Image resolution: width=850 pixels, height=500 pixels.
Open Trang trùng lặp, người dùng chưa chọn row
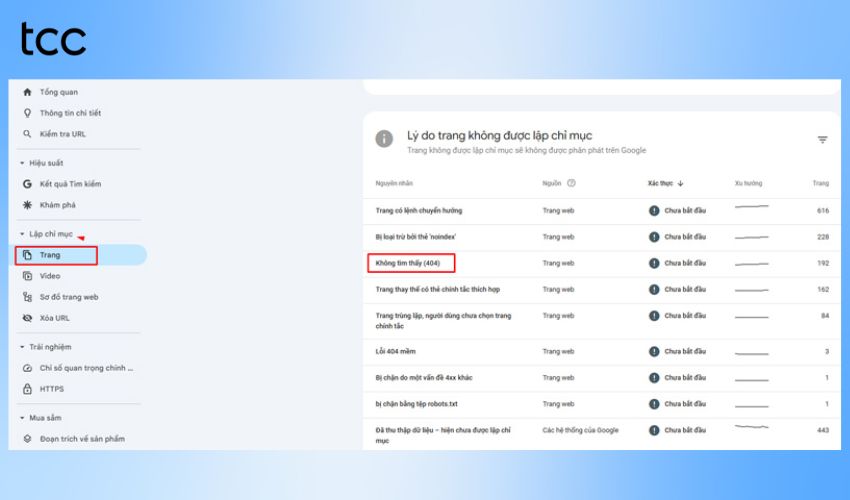point(443,320)
